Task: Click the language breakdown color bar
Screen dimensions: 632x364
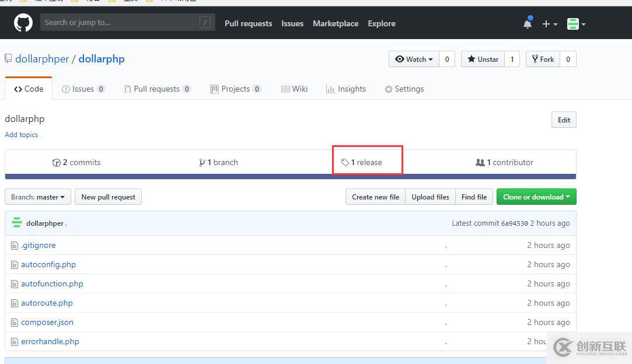Action: click(x=290, y=177)
